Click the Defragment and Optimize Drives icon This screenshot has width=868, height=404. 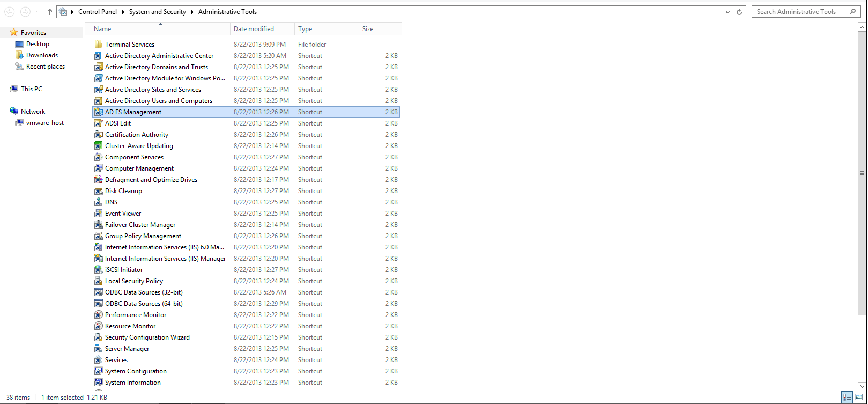click(99, 180)
